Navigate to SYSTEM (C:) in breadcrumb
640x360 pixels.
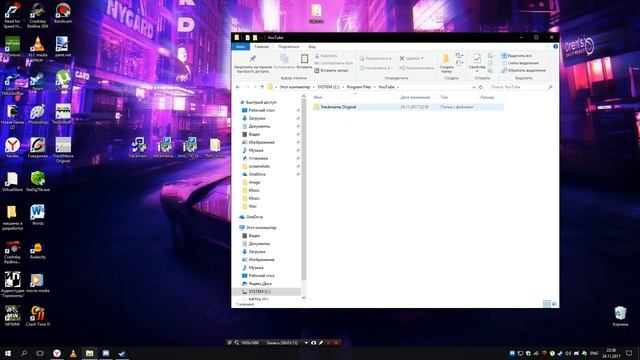point(328,87)
